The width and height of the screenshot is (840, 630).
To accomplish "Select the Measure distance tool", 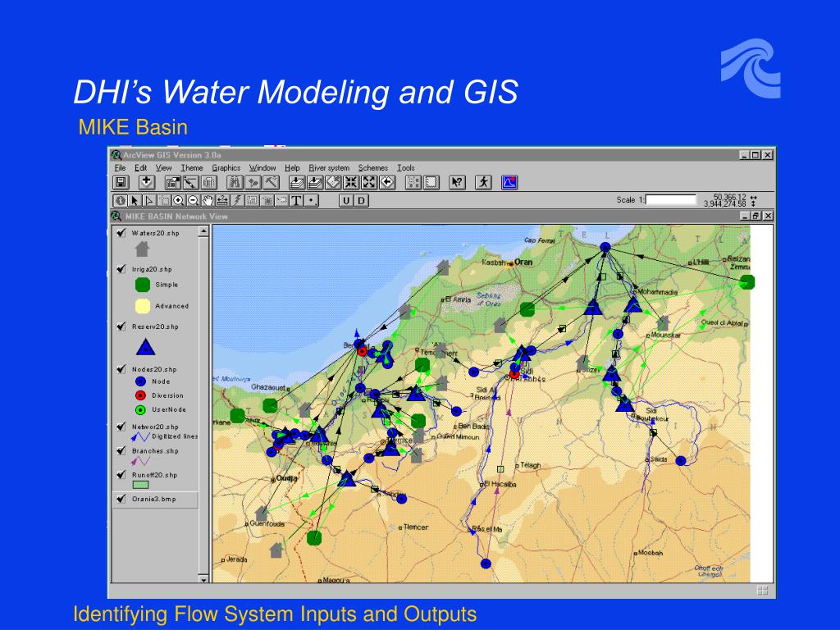I will coord(221,201).
